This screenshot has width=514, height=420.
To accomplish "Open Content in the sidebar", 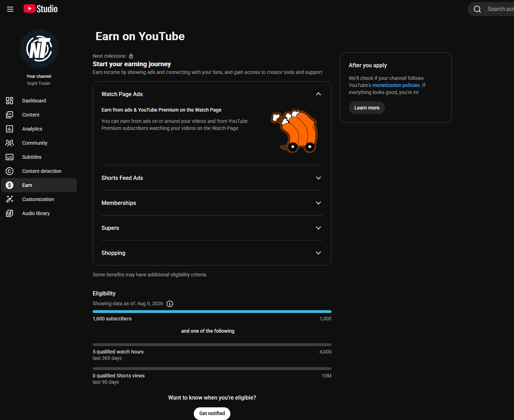I will pos(39,115).
